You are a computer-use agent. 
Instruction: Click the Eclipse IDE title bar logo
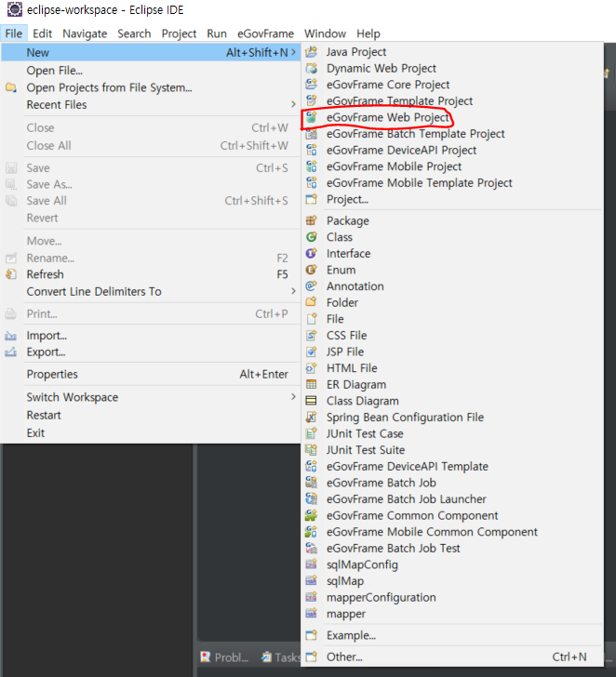pyautogui.click(x=14, y=9)
